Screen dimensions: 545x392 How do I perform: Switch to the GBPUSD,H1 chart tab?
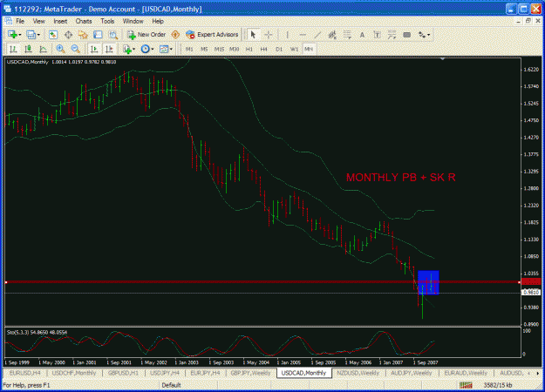(124, 373)
